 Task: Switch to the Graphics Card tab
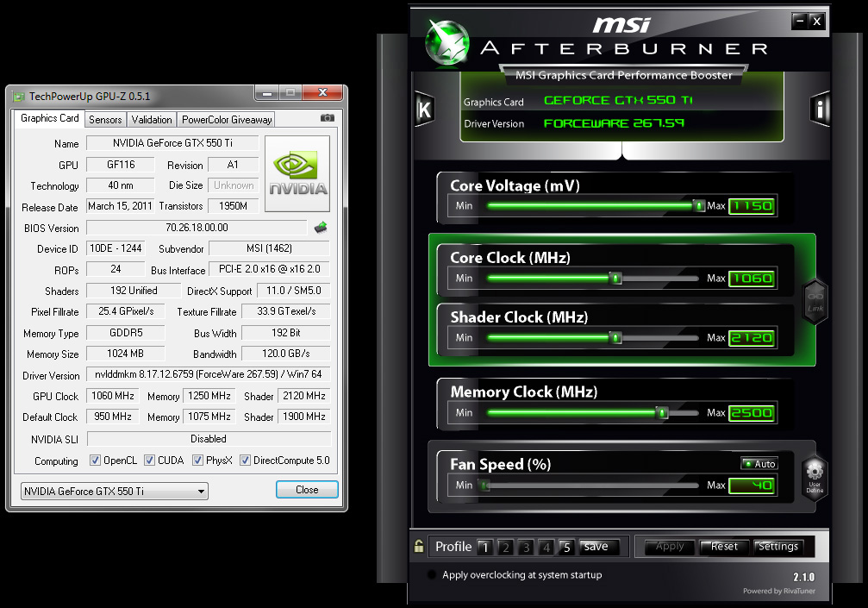50,118
